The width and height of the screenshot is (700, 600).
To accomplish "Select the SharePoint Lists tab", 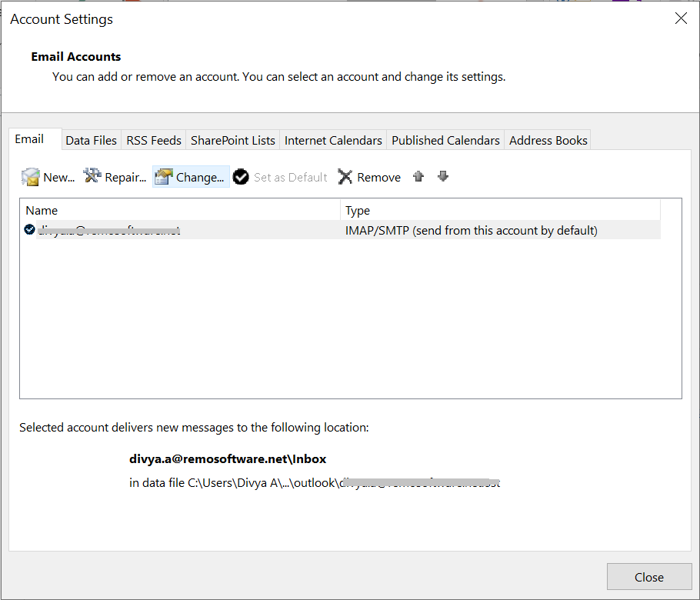I will pos(232,140).
